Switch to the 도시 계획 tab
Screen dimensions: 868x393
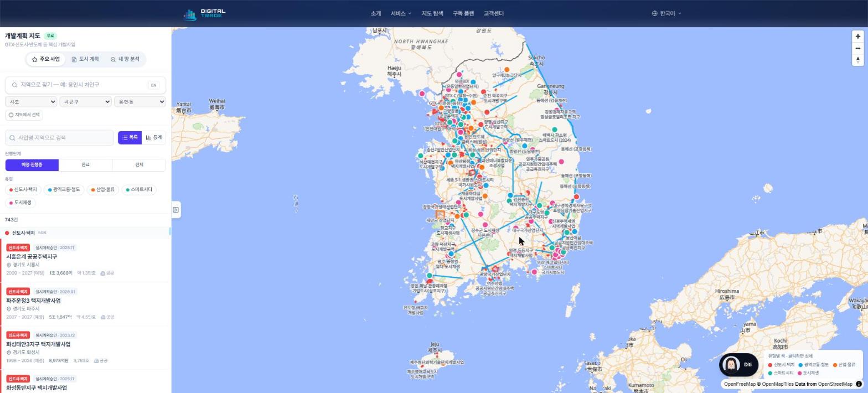click(85, 59)
